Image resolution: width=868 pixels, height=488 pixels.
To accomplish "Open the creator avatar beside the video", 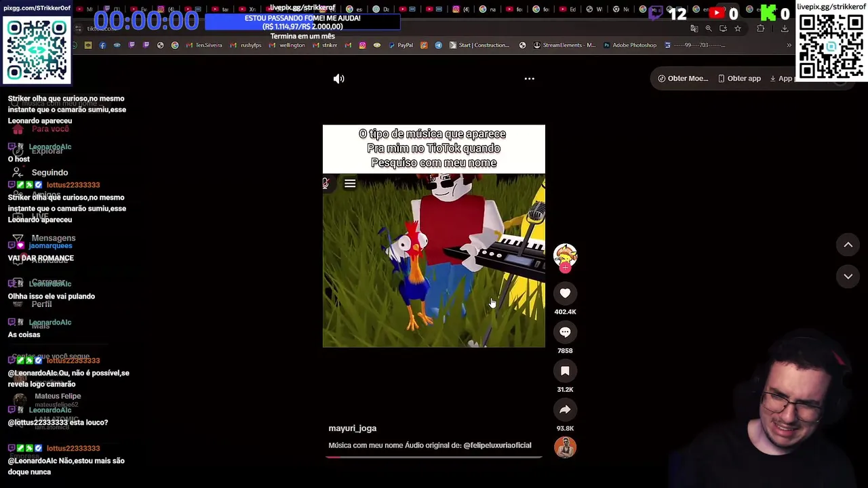I will [565, 255].
